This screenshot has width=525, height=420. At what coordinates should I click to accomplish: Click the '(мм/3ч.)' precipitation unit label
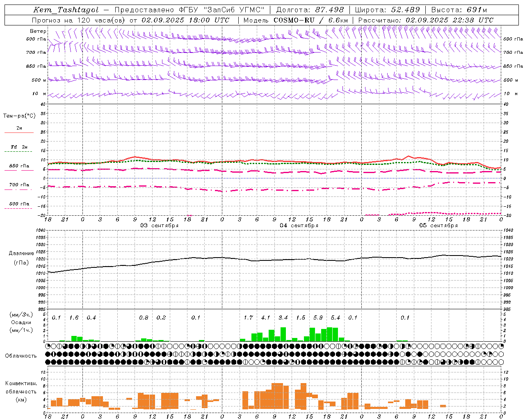21,315
